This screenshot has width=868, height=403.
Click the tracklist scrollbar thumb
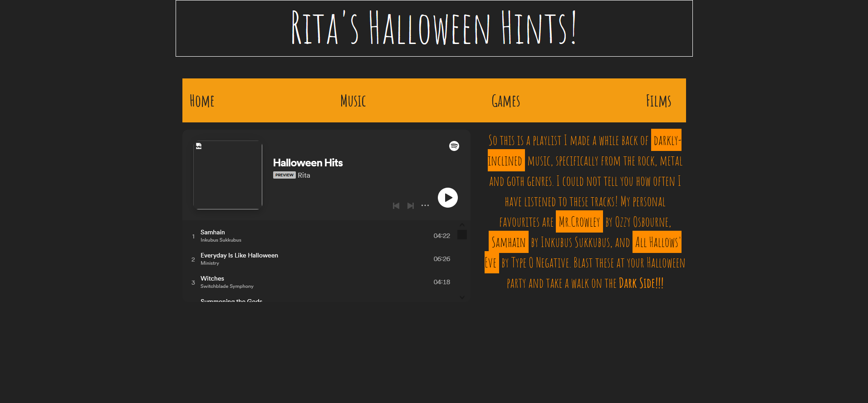[x=462, y=235]
